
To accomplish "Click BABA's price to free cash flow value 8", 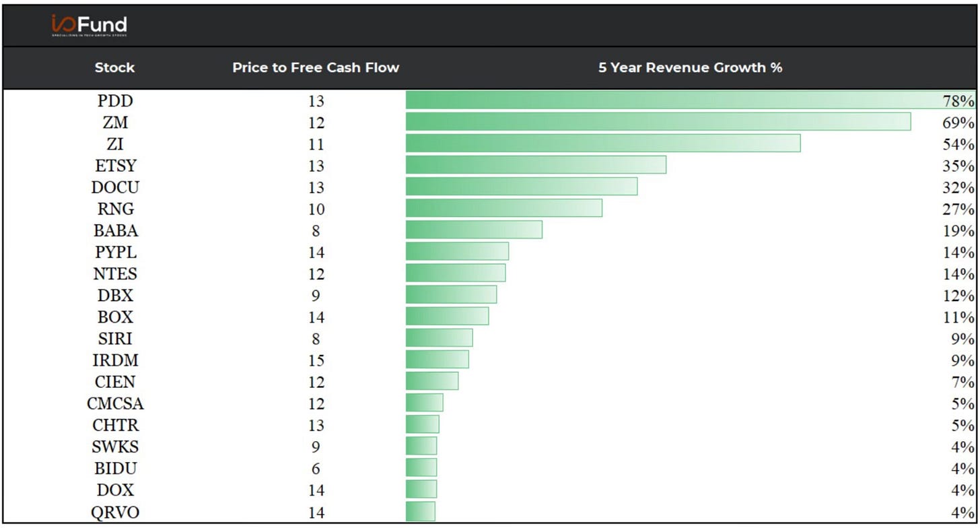I will pyautogui.click(x=316, y=231).
